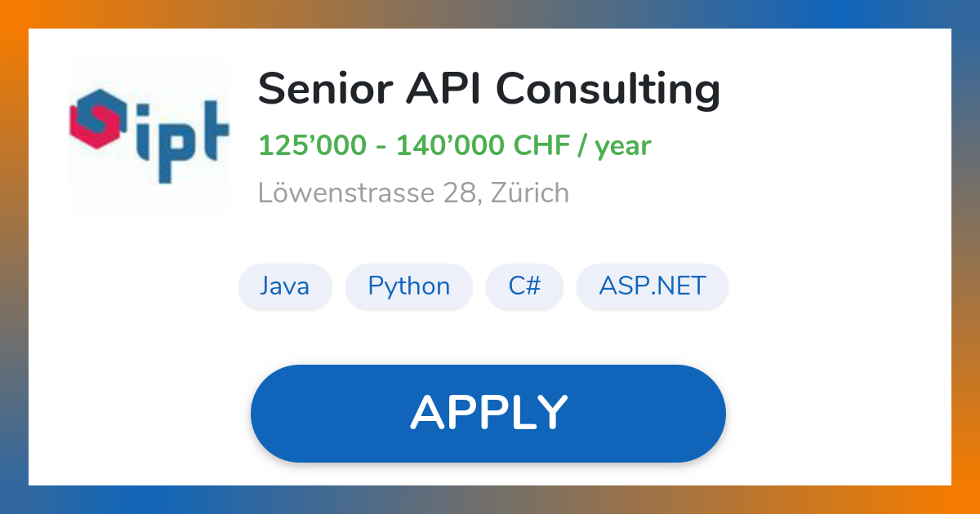Click APPLY to submit an application
The image size is (980, 514).
point(488,412)
